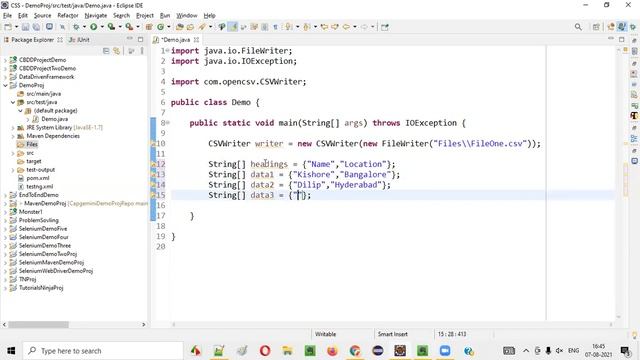The width and height of the screenshot is (640, 360).
Task: Click the New Java Class green icon
Action: 160,27
